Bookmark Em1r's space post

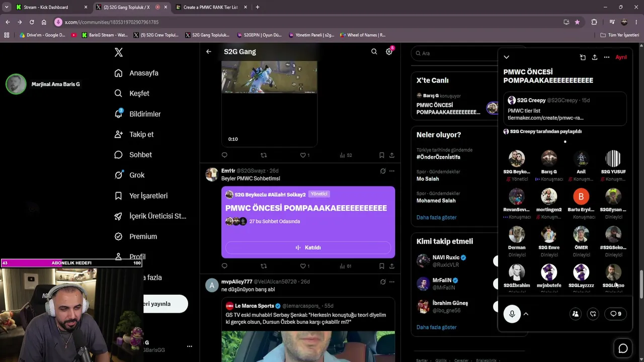tap(382, 266)
